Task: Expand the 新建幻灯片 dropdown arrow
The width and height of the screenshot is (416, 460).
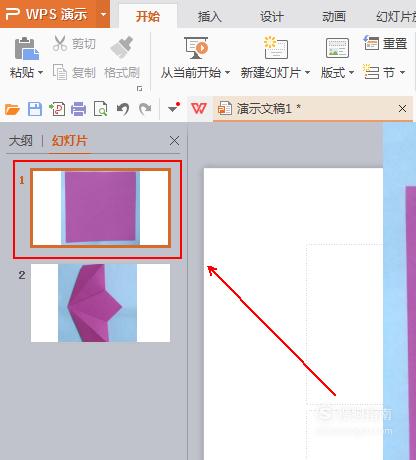Action: point(307,72)
